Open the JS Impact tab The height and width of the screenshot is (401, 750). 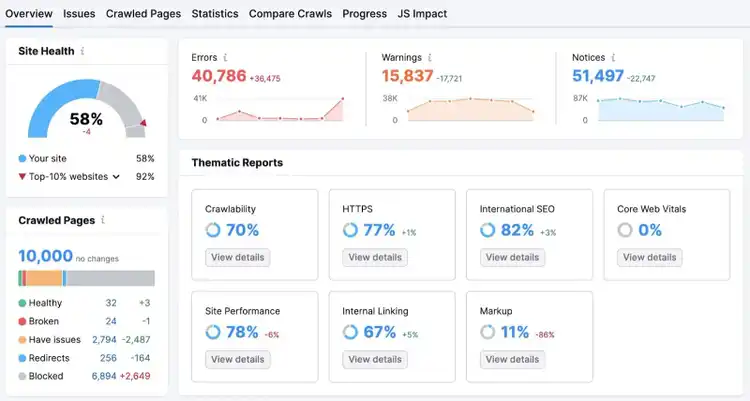(x=422, y=14)
